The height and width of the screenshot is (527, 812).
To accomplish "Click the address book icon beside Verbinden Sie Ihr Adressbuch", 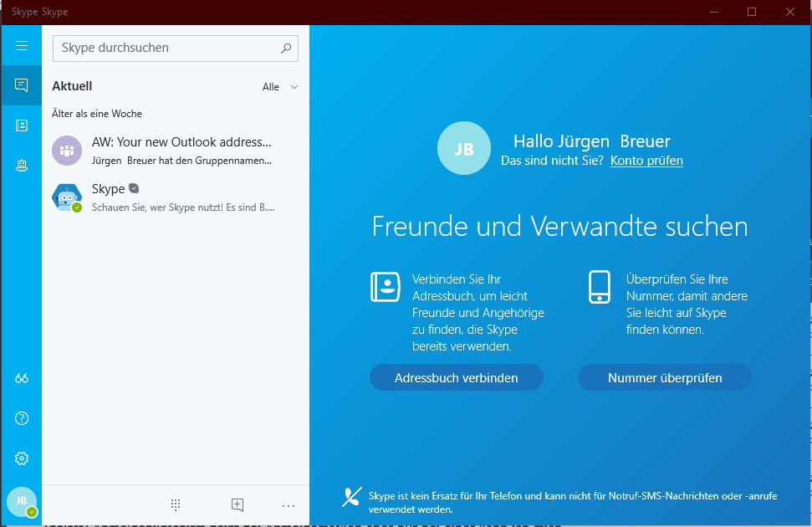I will [386, 287].
